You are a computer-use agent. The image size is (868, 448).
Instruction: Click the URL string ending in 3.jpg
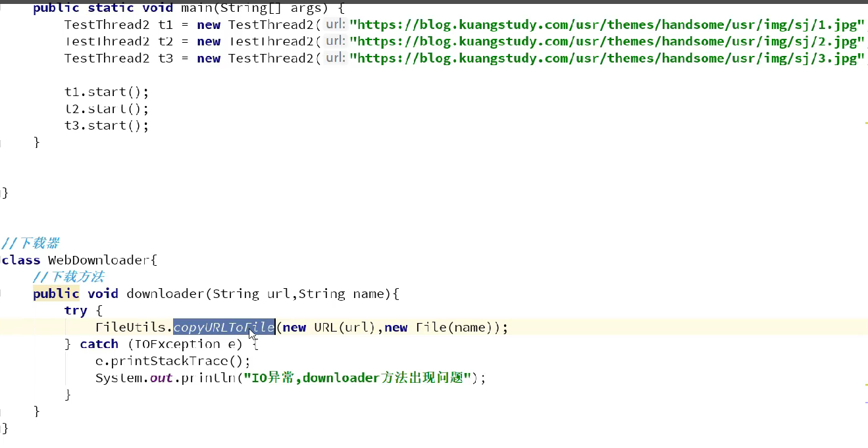pos(607,58)
